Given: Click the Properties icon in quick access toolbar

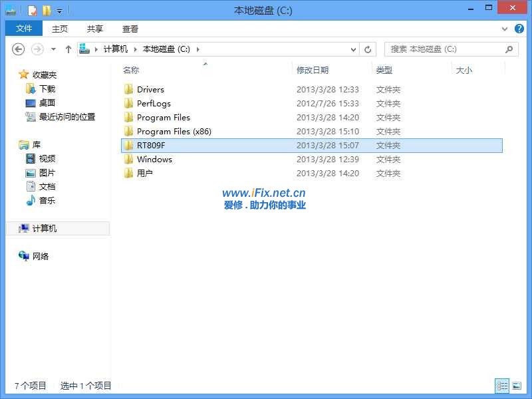Looking at the screenshot, I should tap(32, 11).
